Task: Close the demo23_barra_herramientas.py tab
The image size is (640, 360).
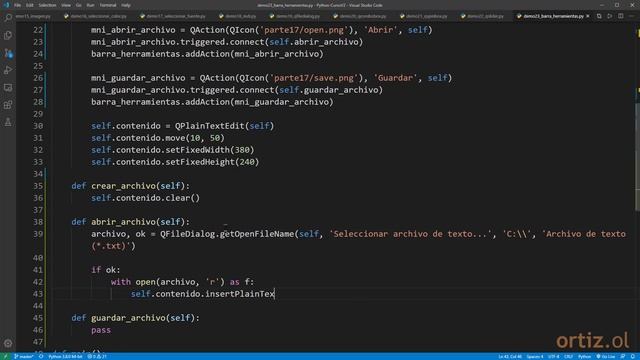Action: 588,16
